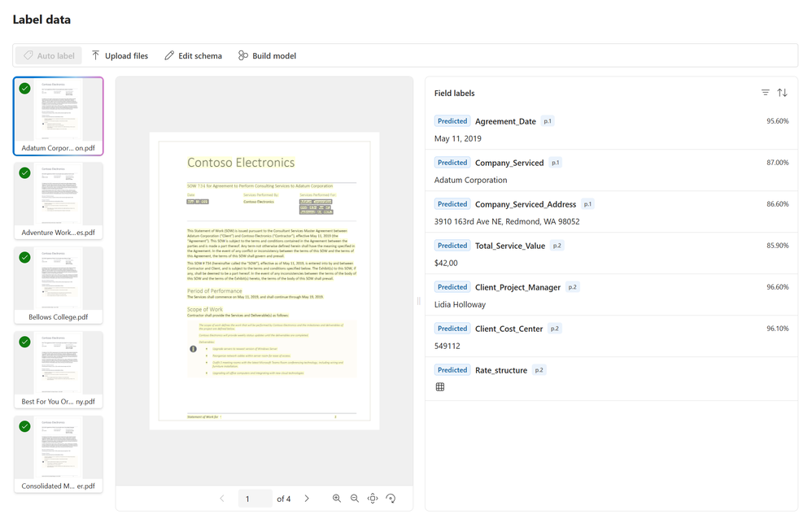Click the Lidia Holloway value
This screenshot has width=812, height=519.
460,304
